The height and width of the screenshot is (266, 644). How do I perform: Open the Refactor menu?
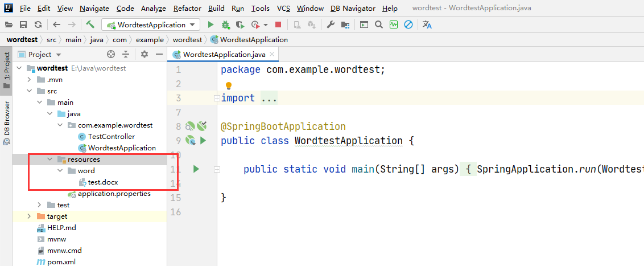(187, 8)
